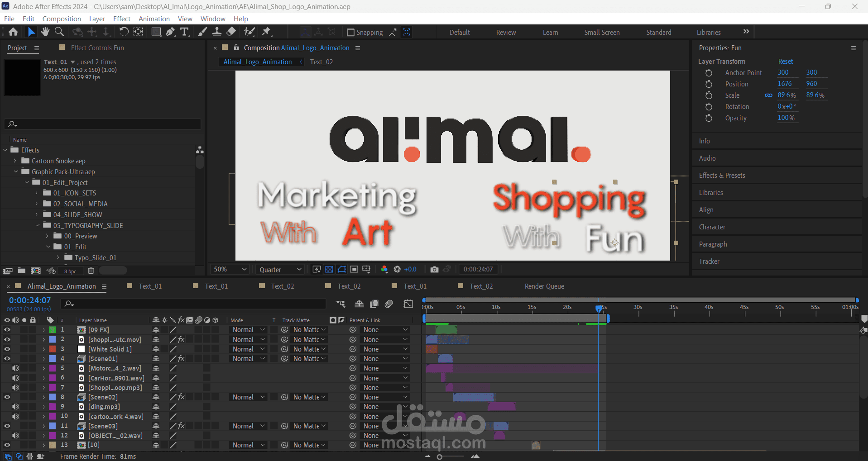Expand the [Scene01] layer properties

(x=43, y=359)
